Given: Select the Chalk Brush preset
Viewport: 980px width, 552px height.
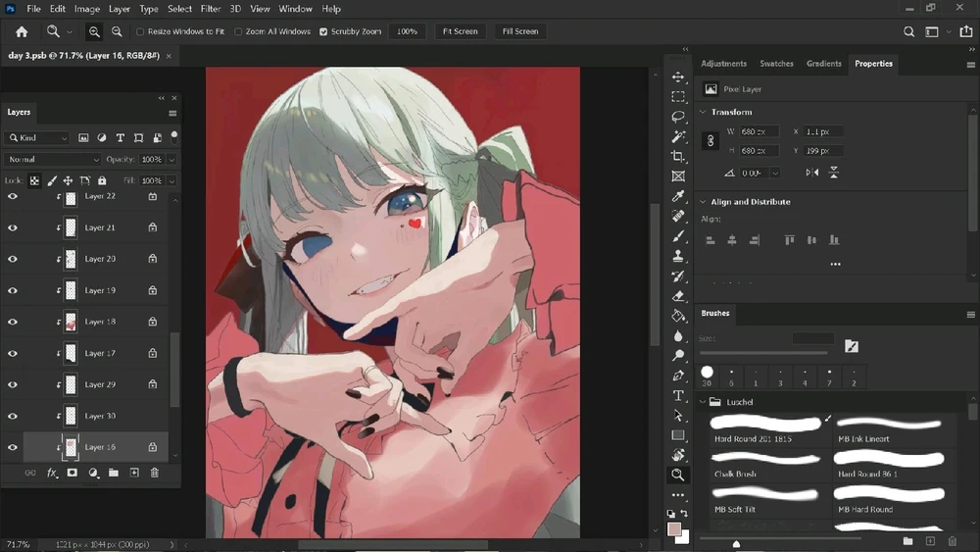Looking at the screenshot, I should [766, 463].
